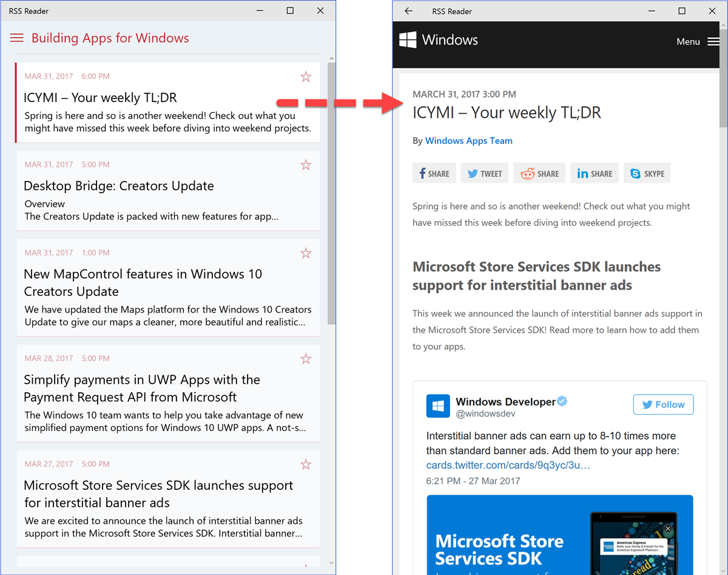728x575 pixels.
Task: Toggle star for 'New MapControl features' article
Action: point(306,253)
